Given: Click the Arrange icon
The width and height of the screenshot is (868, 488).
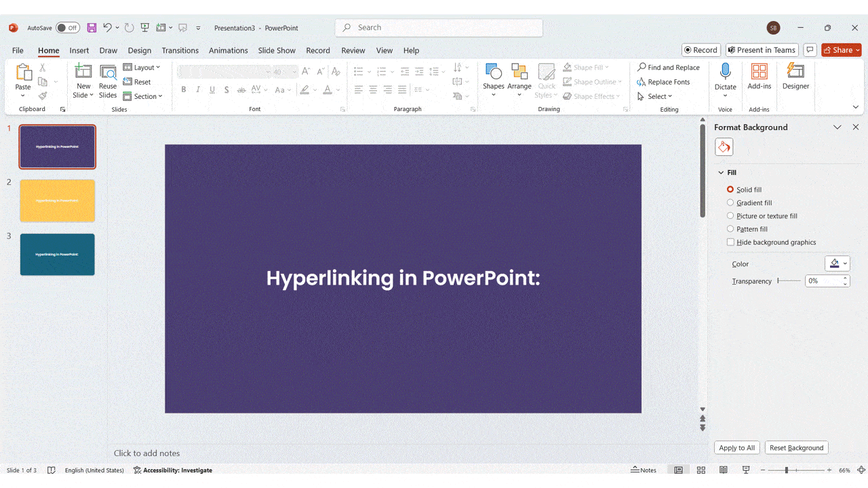Looking at the screenshot, I should point(519,80).
